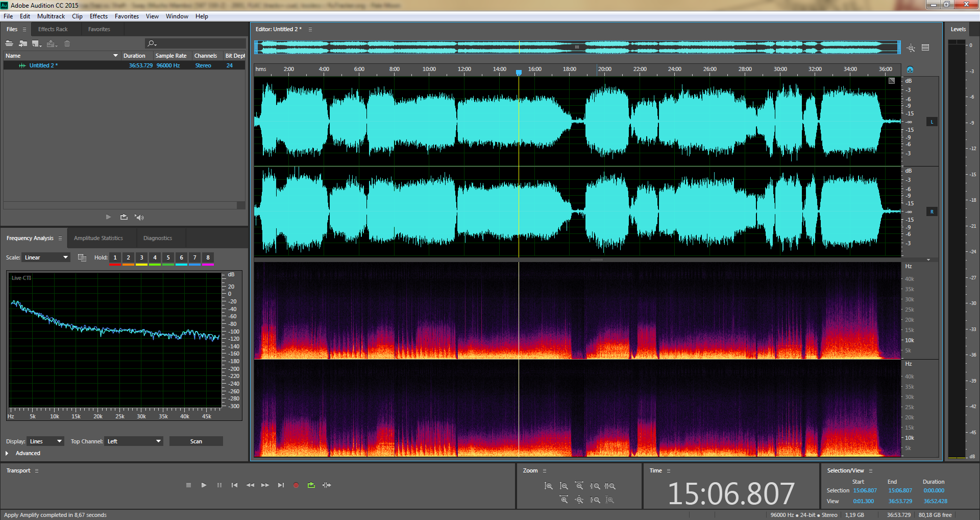Click the Scan button

[196, 441]
